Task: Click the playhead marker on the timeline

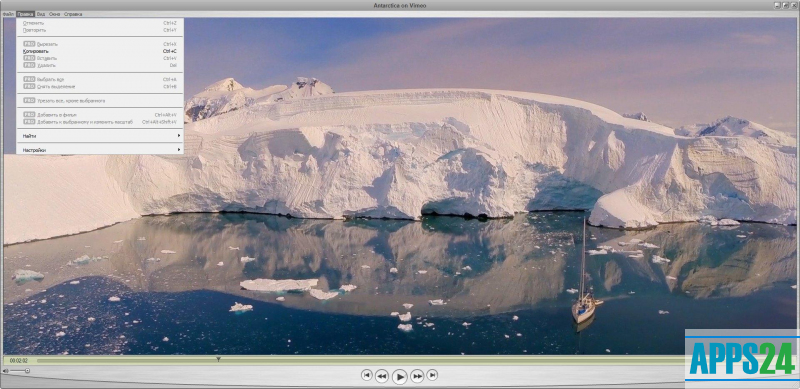Action: tap(218, 359)
